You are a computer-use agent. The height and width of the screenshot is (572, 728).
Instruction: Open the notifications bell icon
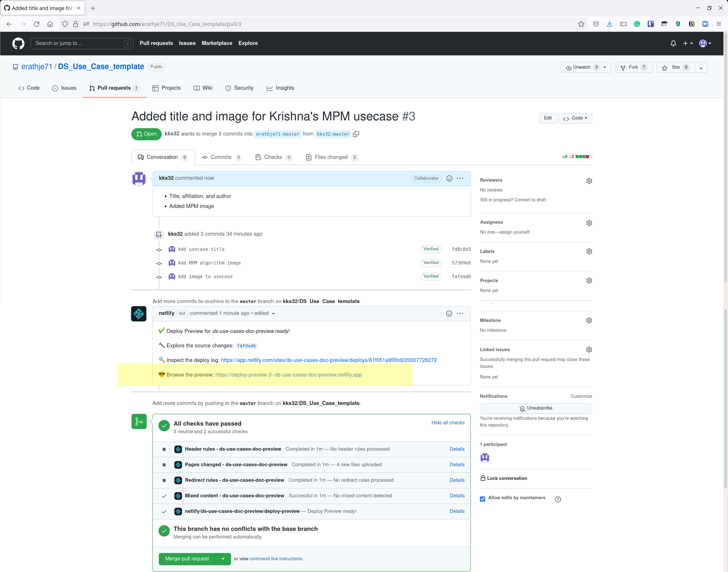[x=673, y=43]
